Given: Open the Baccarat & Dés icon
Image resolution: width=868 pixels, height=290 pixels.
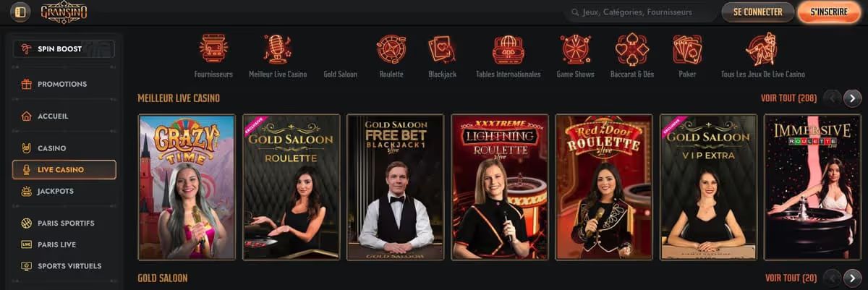Looking at the screenshot, I should click(632, 49).
